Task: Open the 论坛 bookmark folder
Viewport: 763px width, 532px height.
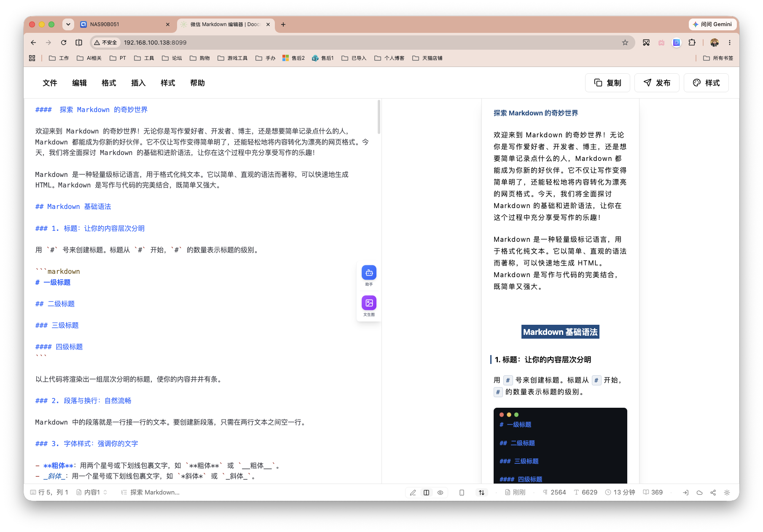Action: click(x=172, y=58)
